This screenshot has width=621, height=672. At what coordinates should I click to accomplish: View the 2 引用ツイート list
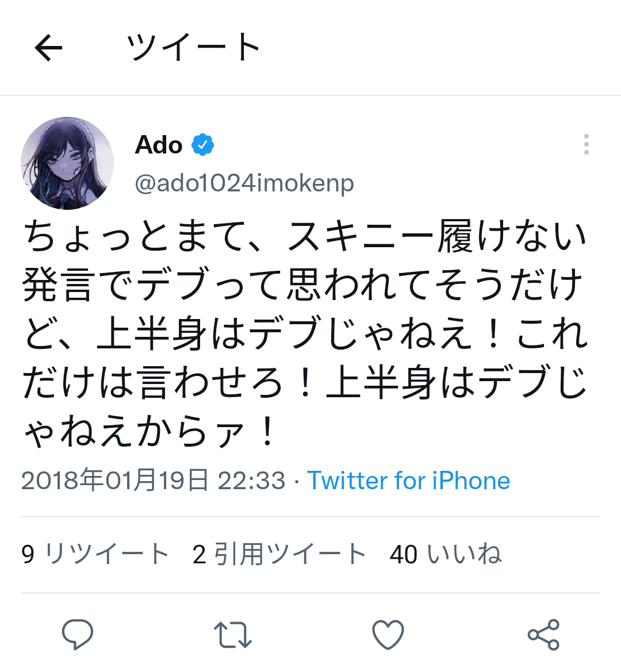tap(279, 554)
